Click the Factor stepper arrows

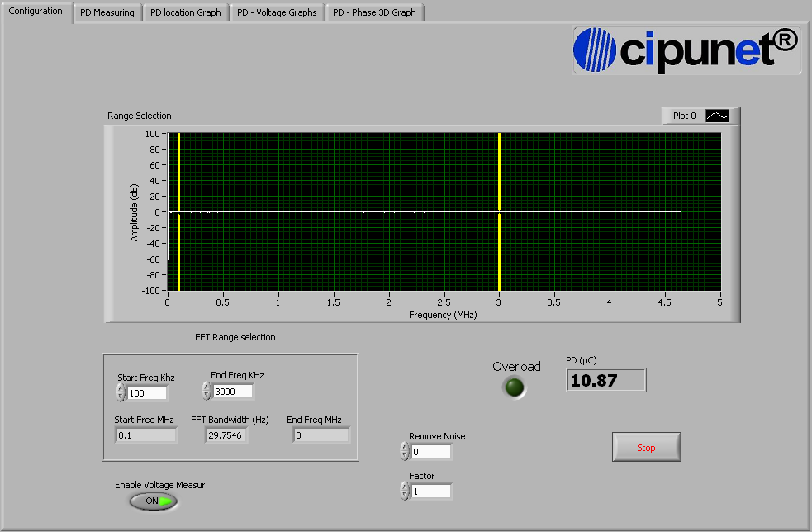click(x=404, y=491)
